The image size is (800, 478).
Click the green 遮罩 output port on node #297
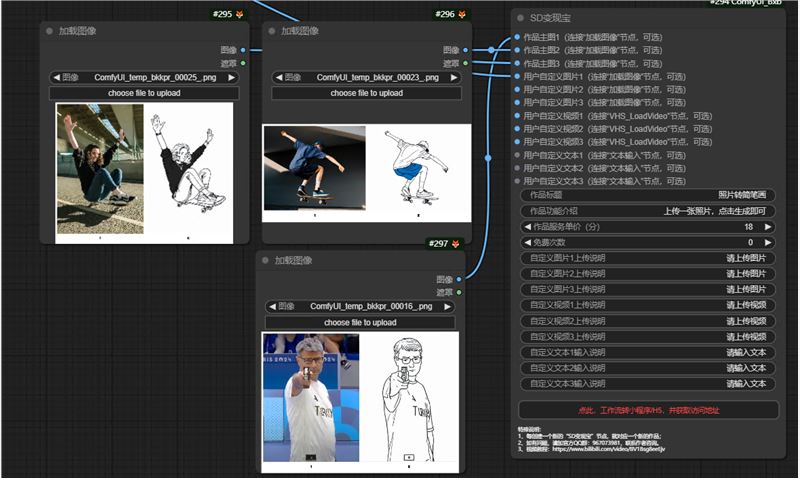click(x=459, y=292)
